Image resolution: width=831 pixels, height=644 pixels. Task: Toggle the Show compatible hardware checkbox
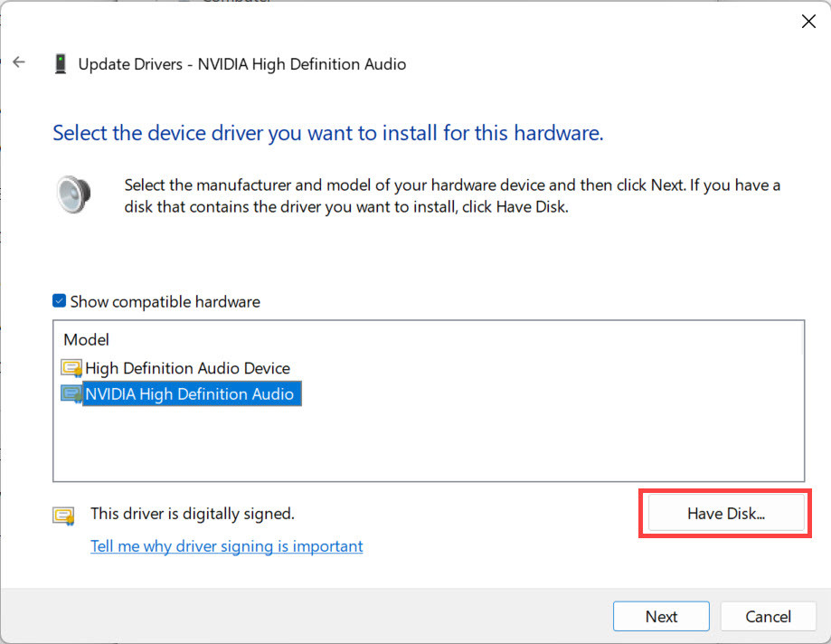(x=60, y=301)
